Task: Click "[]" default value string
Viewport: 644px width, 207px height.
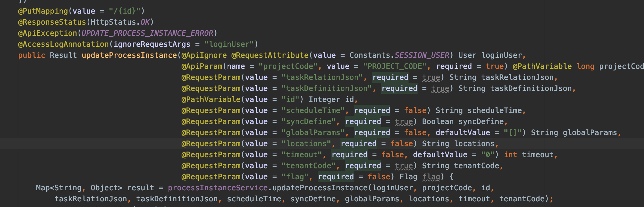Action: 513,133
